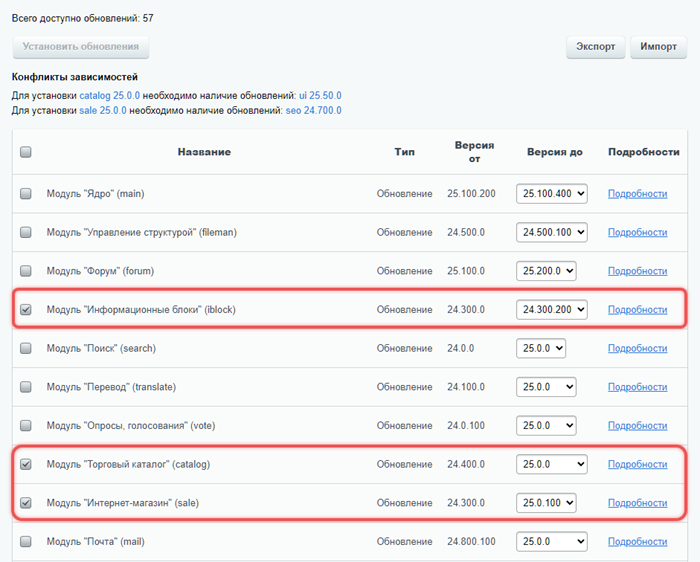Click Модуль "Информационные блоки" (iblock) name

click(x=141, y=309)
